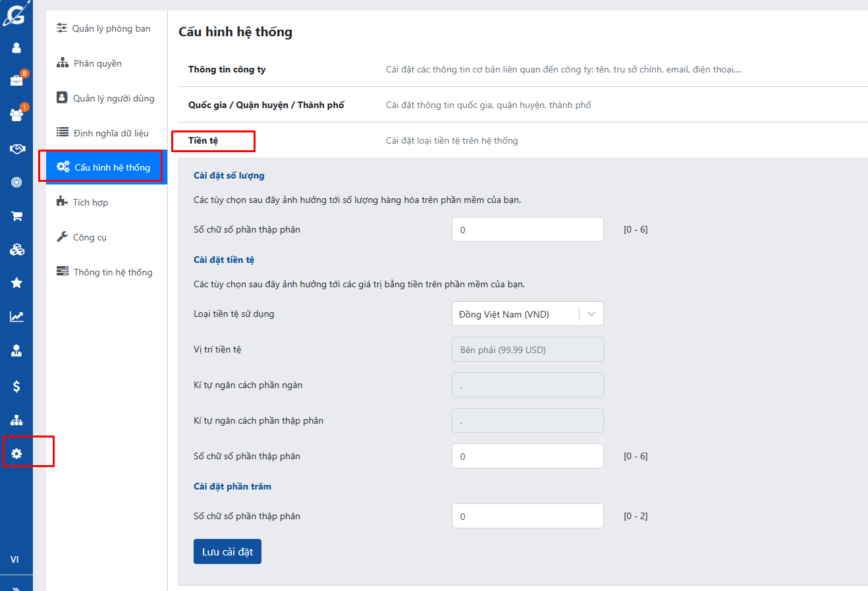Click the 'Lưu cài đặt' button
This screenshot has height=591, width=868.
227,552
